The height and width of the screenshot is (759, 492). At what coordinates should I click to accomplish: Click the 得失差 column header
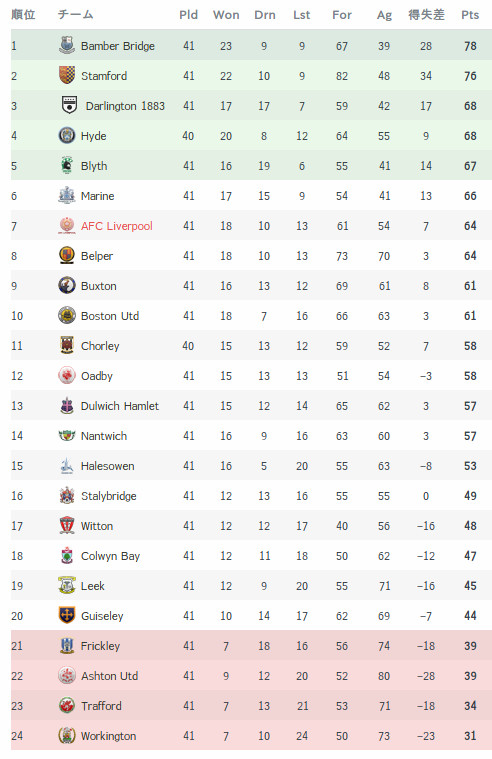(x=426, y=15)
